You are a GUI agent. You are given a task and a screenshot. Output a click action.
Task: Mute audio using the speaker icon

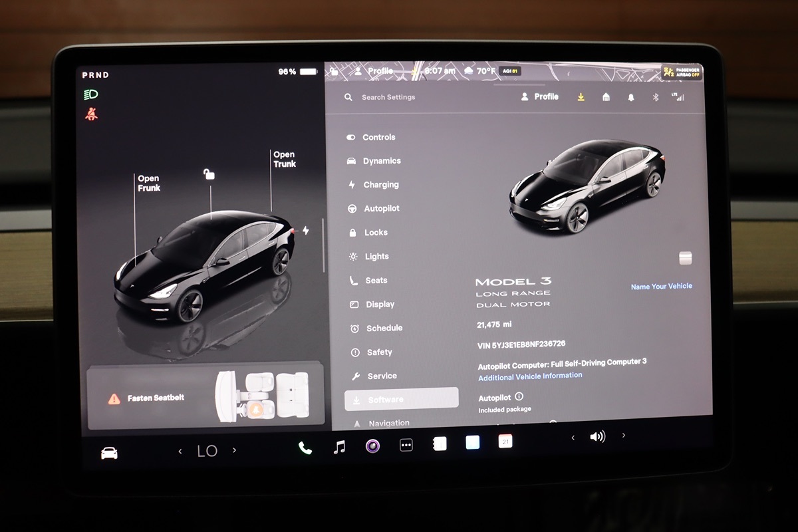(597, 437)
